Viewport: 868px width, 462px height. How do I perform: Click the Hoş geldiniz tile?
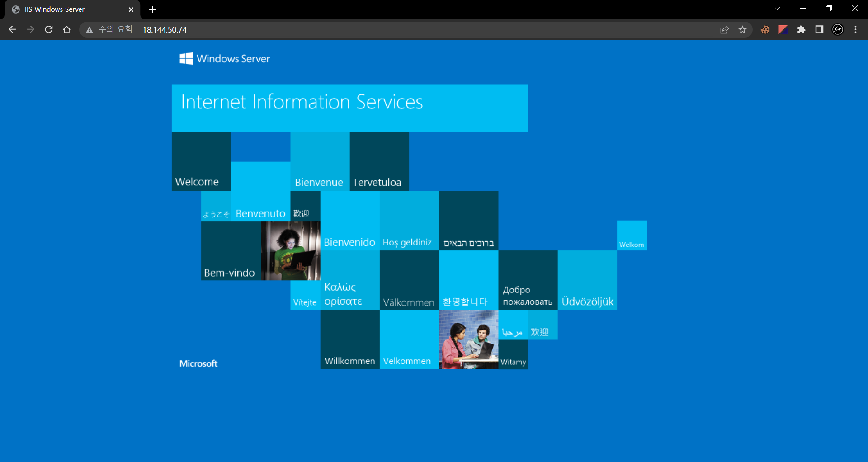click(x=409, y=221)
